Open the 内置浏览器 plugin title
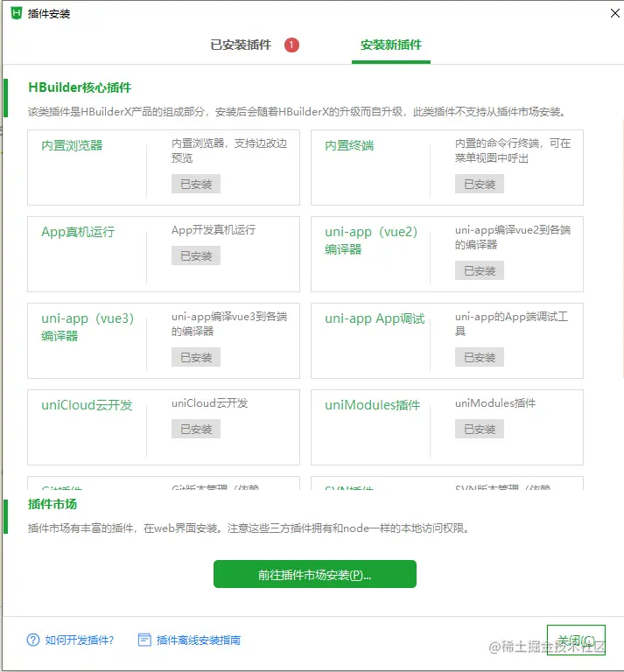This screenshot has height=672, width=624. click(72, 145)
